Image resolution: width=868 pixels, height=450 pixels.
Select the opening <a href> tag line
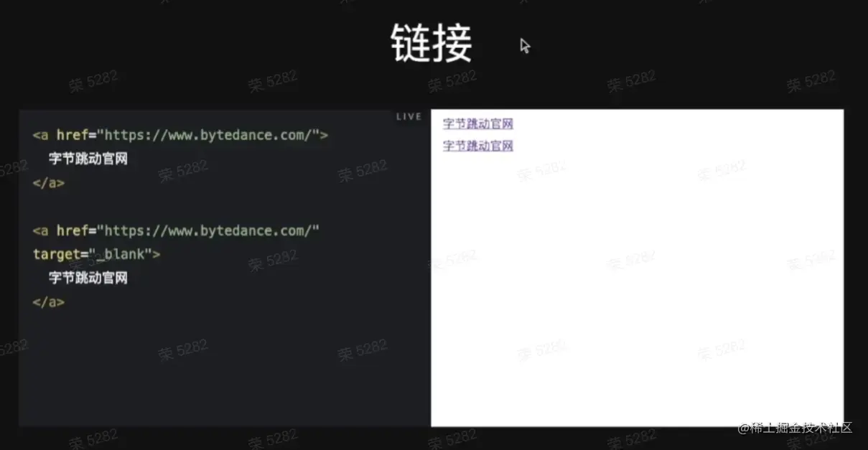[178, 134]
